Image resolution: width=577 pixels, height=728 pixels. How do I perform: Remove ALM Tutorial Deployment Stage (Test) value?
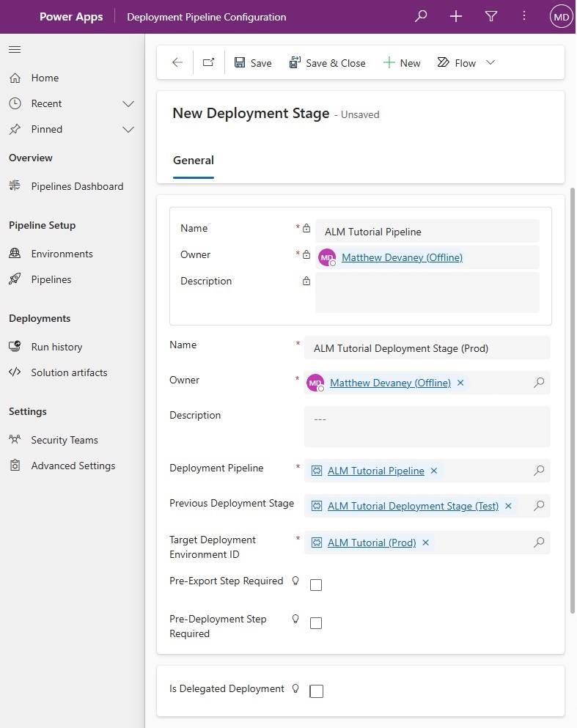(x=508, y=506)
